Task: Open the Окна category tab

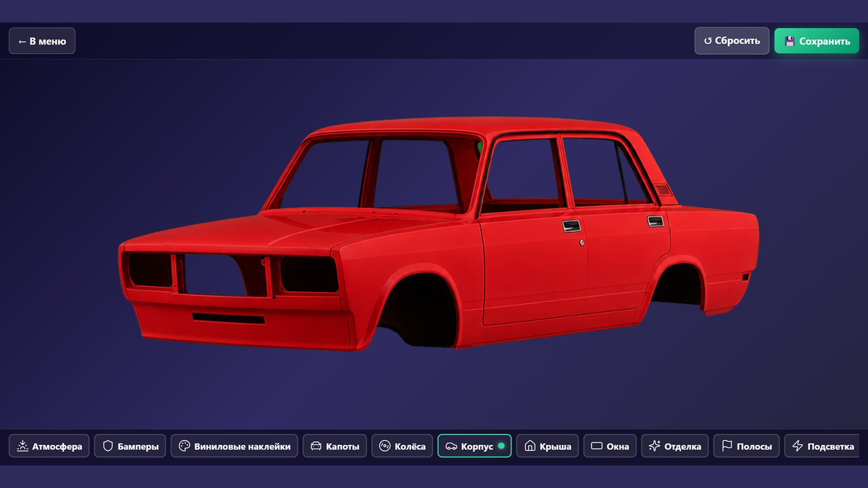Action: [x=610, y=446]
